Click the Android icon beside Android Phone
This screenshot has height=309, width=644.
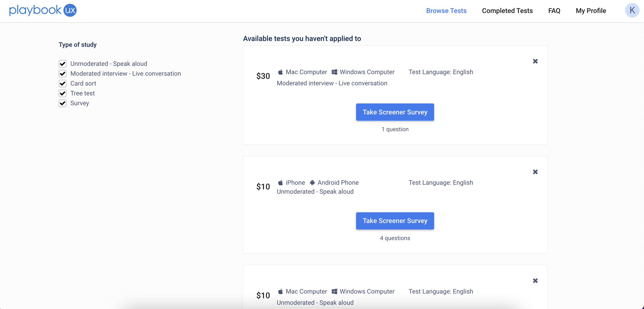point(312,182)
